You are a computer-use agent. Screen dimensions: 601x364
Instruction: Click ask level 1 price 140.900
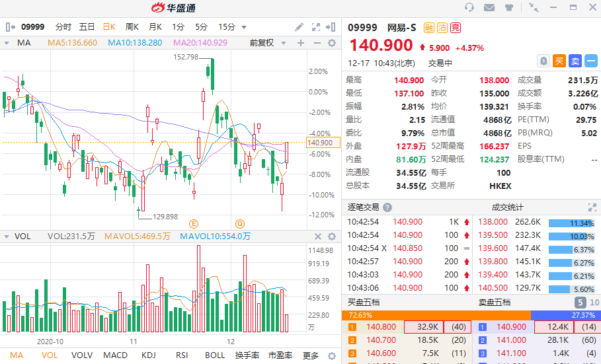(511, 327)
